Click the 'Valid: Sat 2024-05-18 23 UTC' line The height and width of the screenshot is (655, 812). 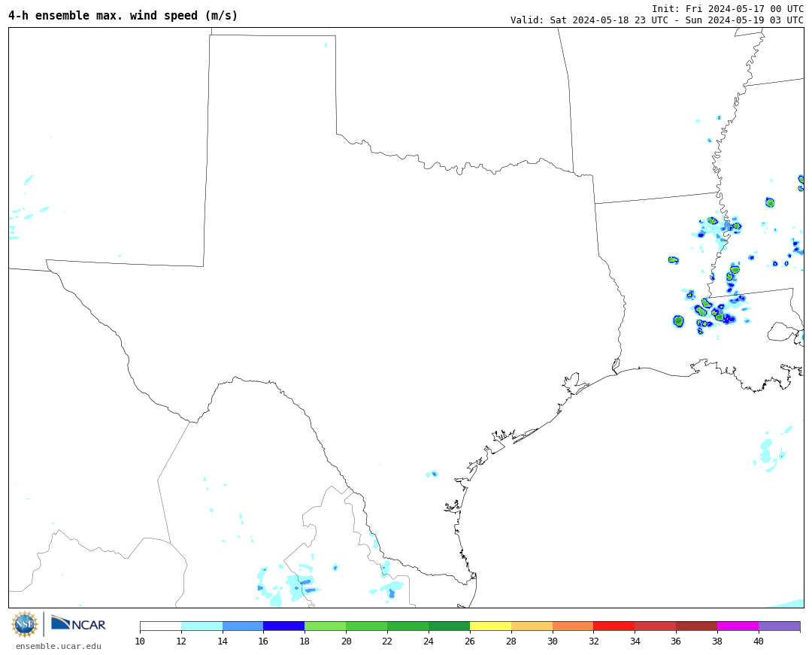tap(656, 20)
